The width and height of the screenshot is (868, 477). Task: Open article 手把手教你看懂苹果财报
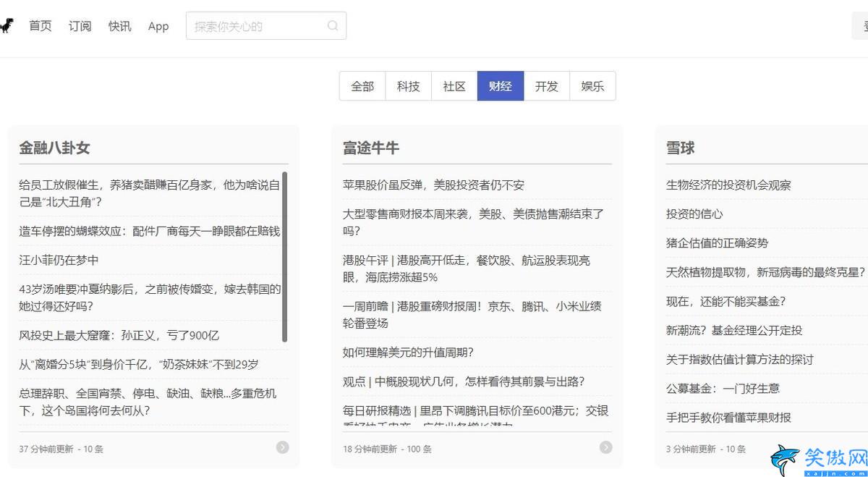[728, 417]
